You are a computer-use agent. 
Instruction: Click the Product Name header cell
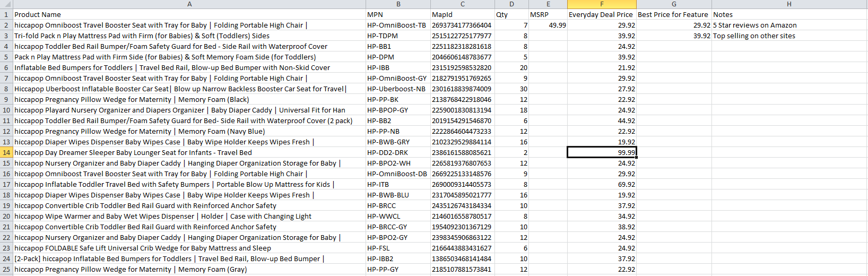tap(189, 14)
